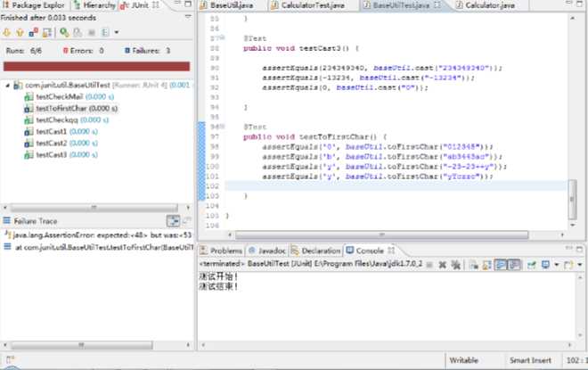Open the test run history dropdown arrow
The width and height of the screenshot is (588, 370).
pos(117,33)
